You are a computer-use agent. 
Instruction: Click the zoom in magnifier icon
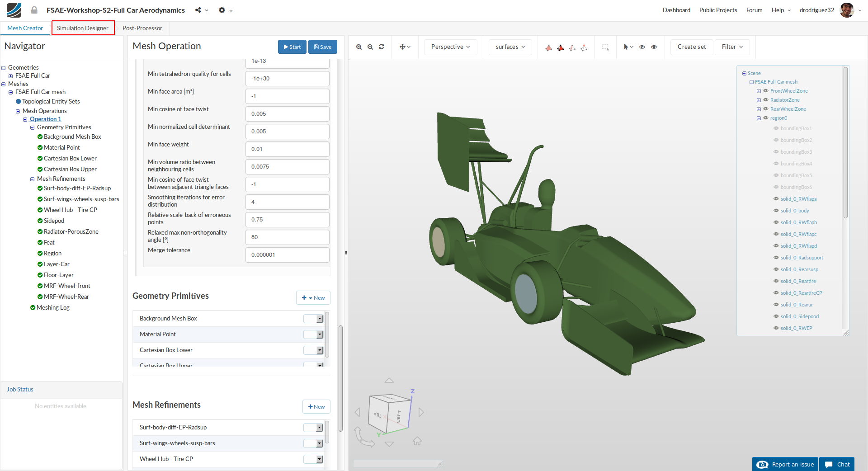pyautogui.click(x=359, y=47)
